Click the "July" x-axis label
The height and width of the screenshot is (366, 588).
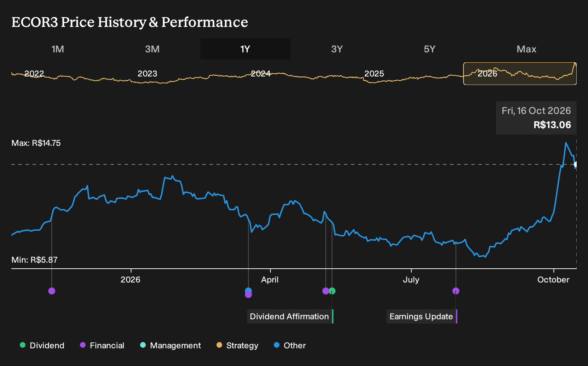(x=411, y=280)
